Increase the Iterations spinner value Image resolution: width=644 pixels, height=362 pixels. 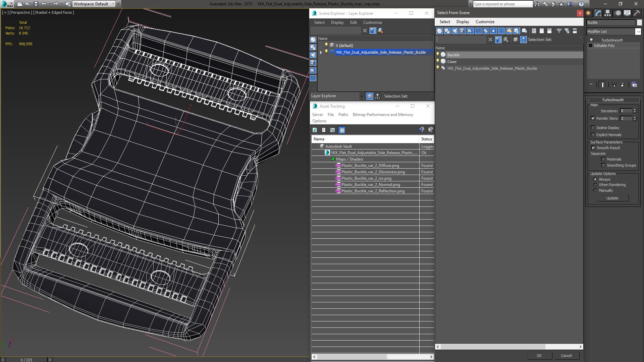pyautogui.click(x=635, y=110)
